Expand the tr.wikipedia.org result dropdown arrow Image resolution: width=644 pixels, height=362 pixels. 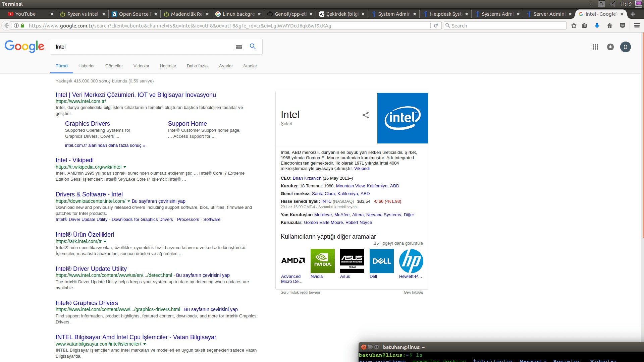pyautogui.click(x=125, y=167)
